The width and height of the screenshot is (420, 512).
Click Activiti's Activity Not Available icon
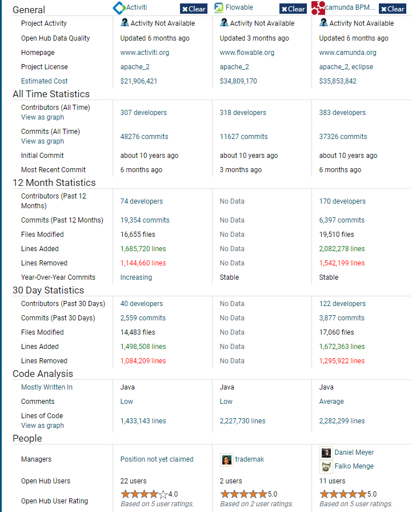(125, 22)
